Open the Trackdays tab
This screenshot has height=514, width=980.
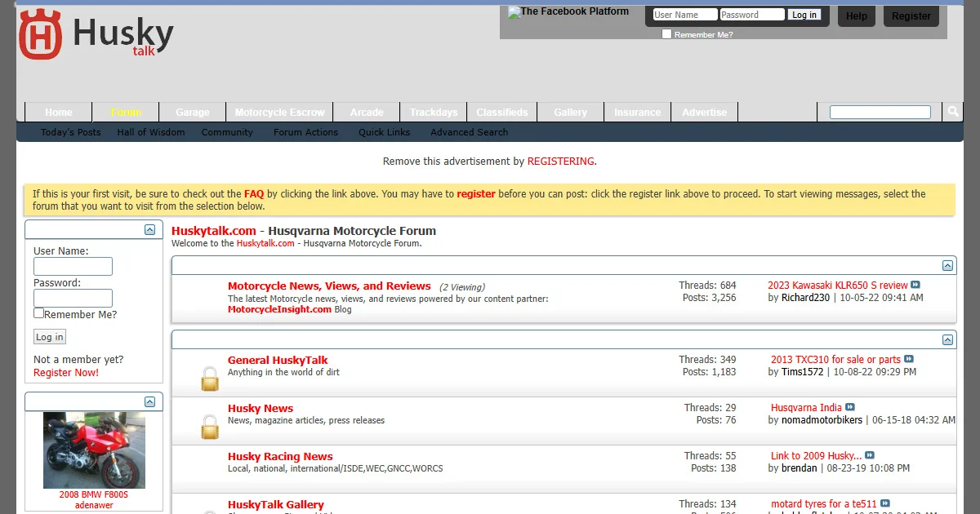click(434, 112)
